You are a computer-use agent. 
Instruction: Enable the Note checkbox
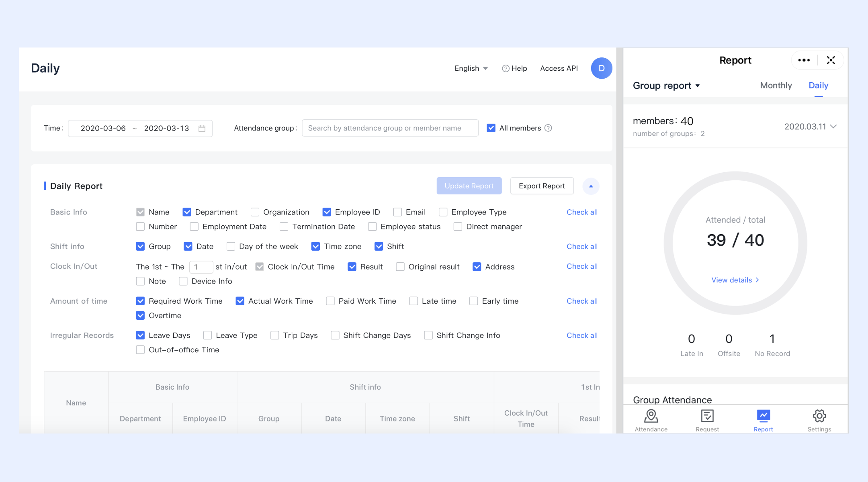coord(140,281)
